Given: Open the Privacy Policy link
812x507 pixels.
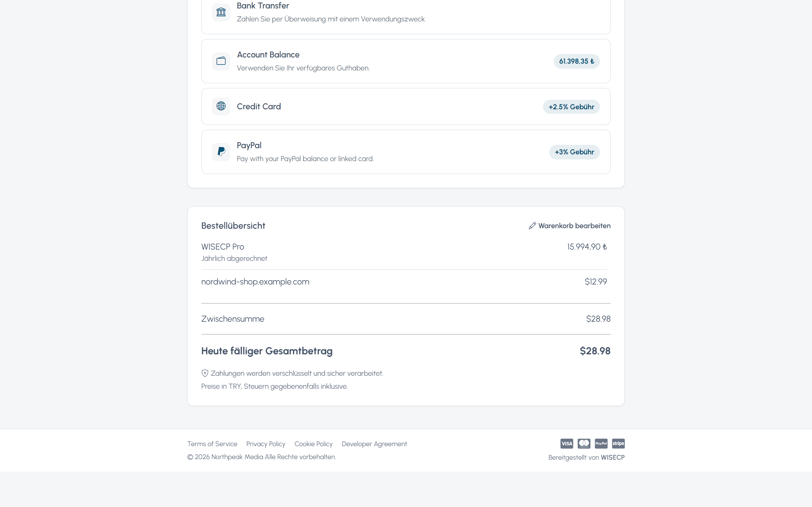Looking at the screenshot, I should click(x=265, y=444).
